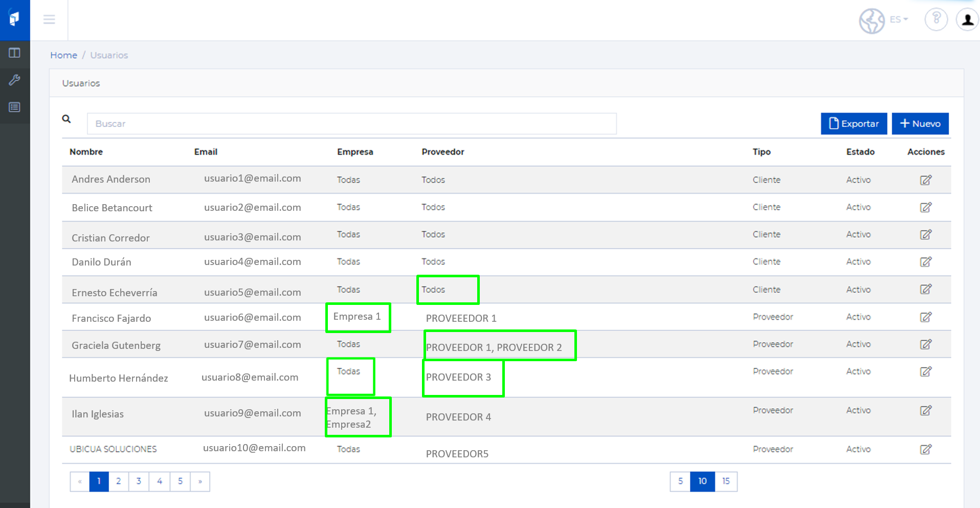
Task: Create a new user with Nuevo
Action: click(920, 124)
